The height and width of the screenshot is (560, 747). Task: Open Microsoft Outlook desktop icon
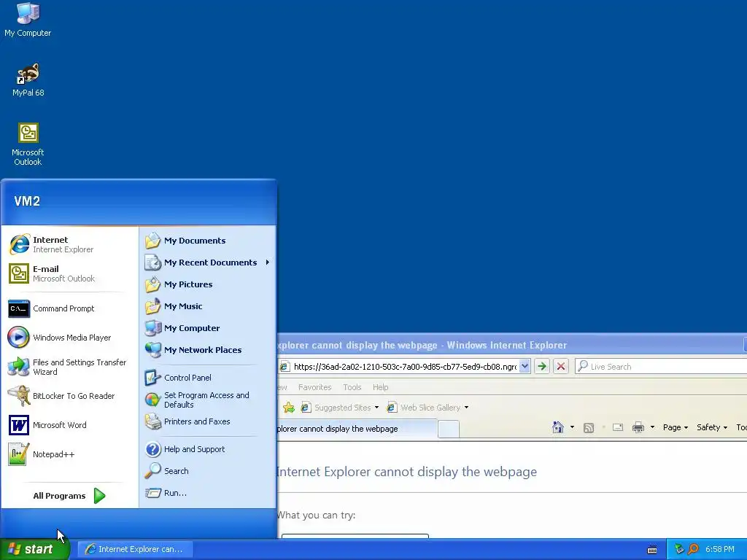[28, 144]
